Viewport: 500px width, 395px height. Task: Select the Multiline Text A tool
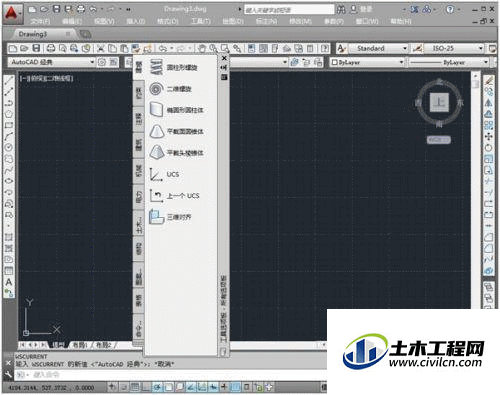click(9, 282)
